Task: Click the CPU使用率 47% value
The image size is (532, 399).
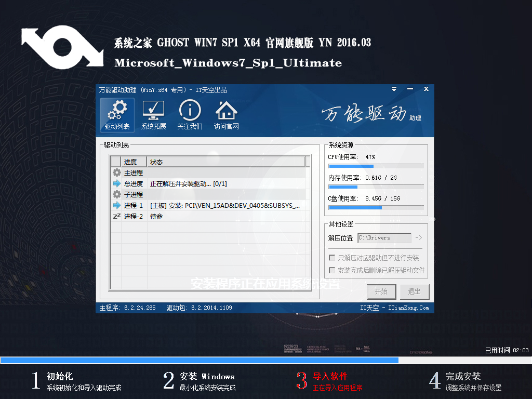Action: pyautogui.click(x=370, y=157)
